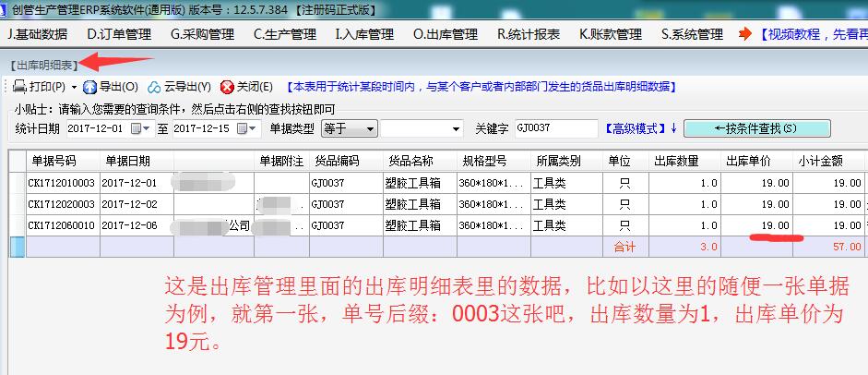This screenshot has width=868, height=375.
Task: Open the R.统计报表 menu
Action: point(529,34)
